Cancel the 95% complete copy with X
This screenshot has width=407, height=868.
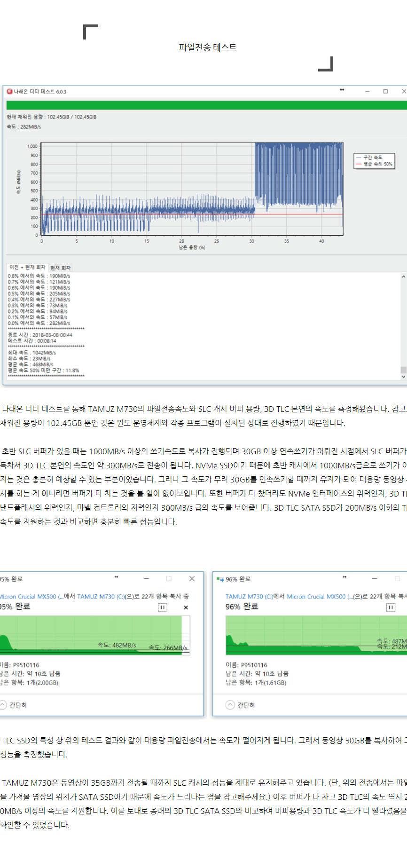186,608
